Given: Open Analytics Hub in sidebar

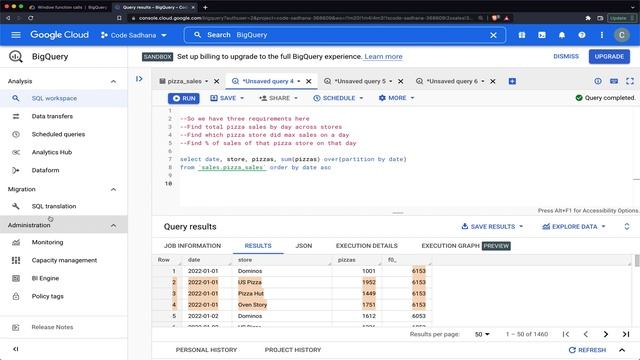Looking at the screenshot, I should coord(64,152).
